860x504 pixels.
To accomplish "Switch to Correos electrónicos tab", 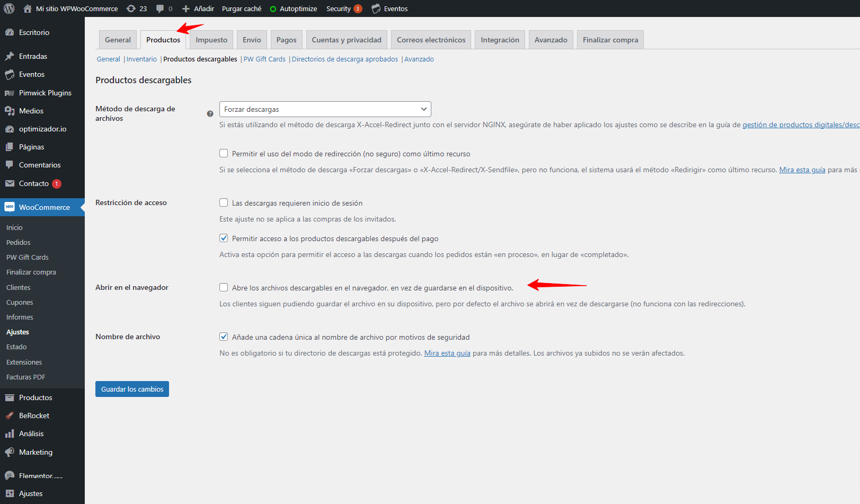I will pos(431,40).
